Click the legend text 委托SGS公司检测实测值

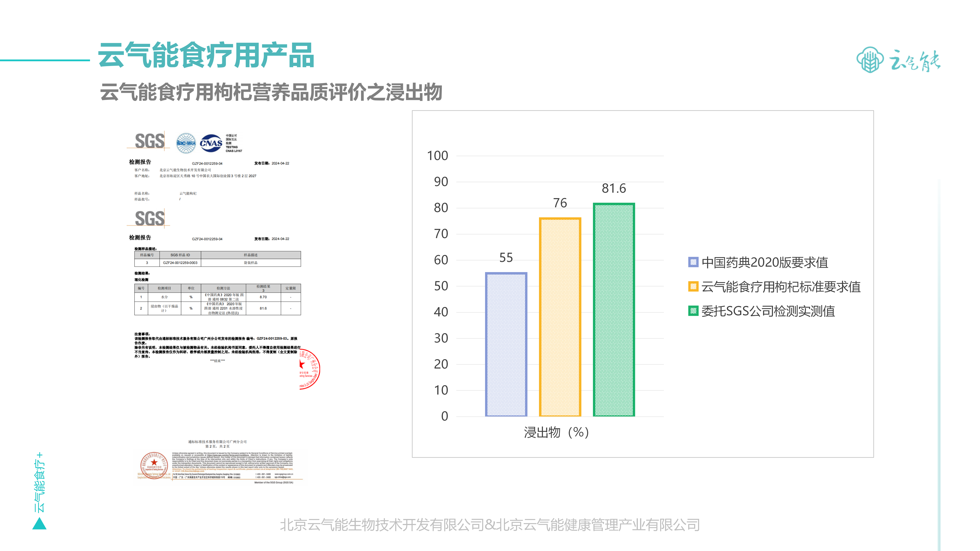tap(768, 311)
